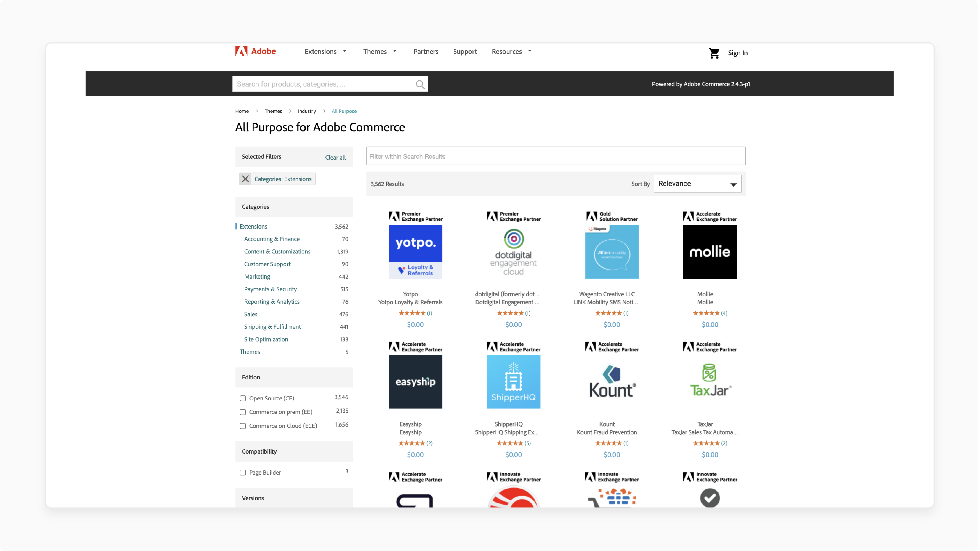This screenshot has height=551, width=980.
Task: Select Content & Customizations category
Action: click(x=277, y=252)
